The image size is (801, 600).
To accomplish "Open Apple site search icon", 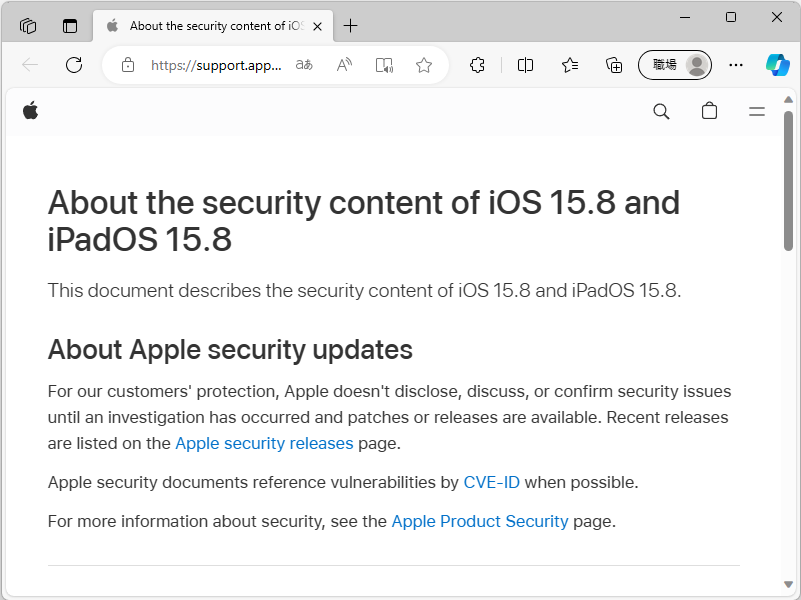I will point(661,111).
